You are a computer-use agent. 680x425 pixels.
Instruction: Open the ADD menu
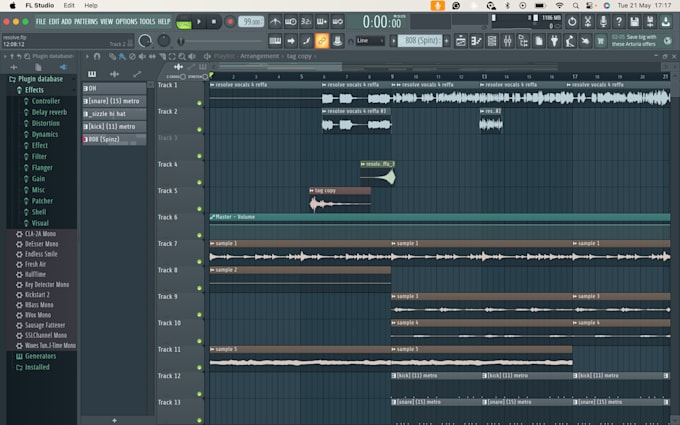[x=66, y=22]
